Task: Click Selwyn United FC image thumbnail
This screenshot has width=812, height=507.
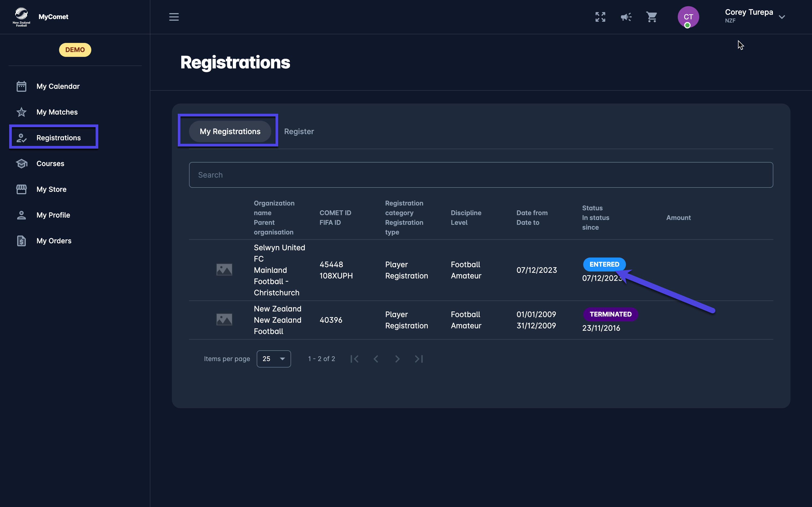Action: pyautogui.click(x=224, y=270)
